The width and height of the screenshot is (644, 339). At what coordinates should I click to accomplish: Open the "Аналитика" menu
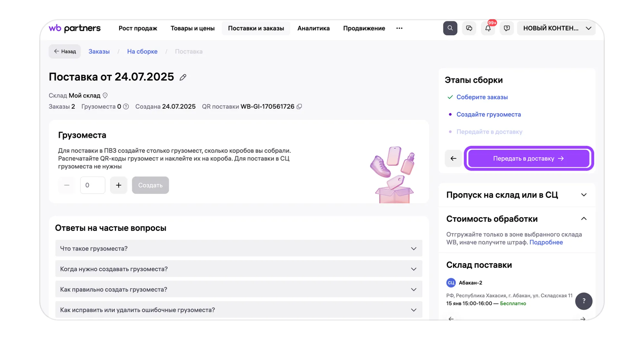coord(313,28)
